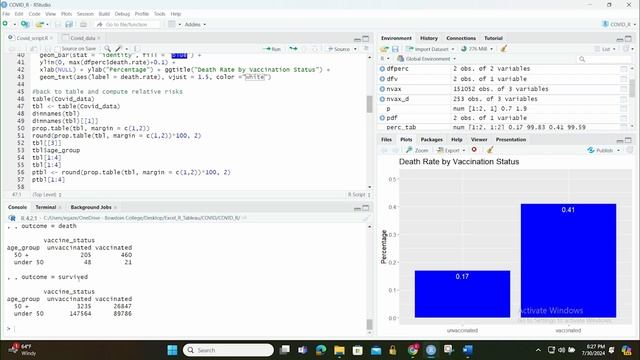
Task: Open the Export plot dropdown
Action: [451, 150]
